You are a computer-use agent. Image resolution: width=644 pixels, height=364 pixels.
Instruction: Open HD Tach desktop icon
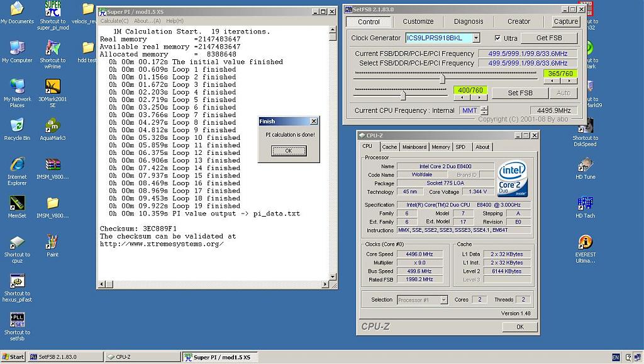pyautogui.click(x=586, y=207)
